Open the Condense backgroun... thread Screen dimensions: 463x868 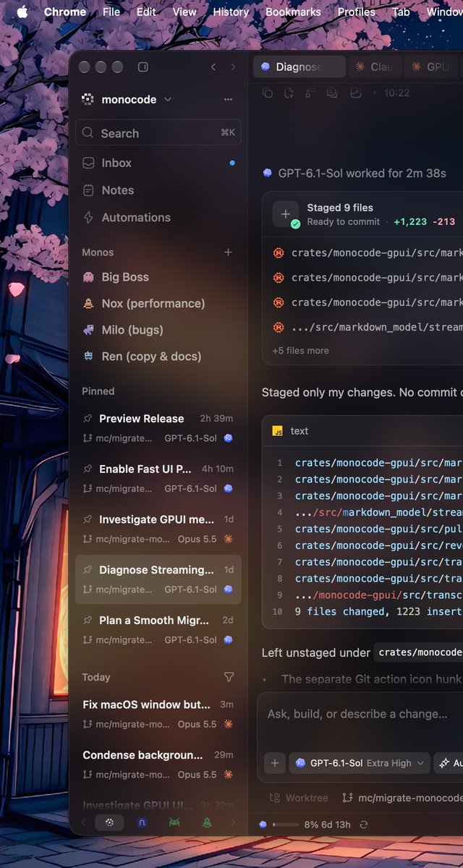click(158, 765)
